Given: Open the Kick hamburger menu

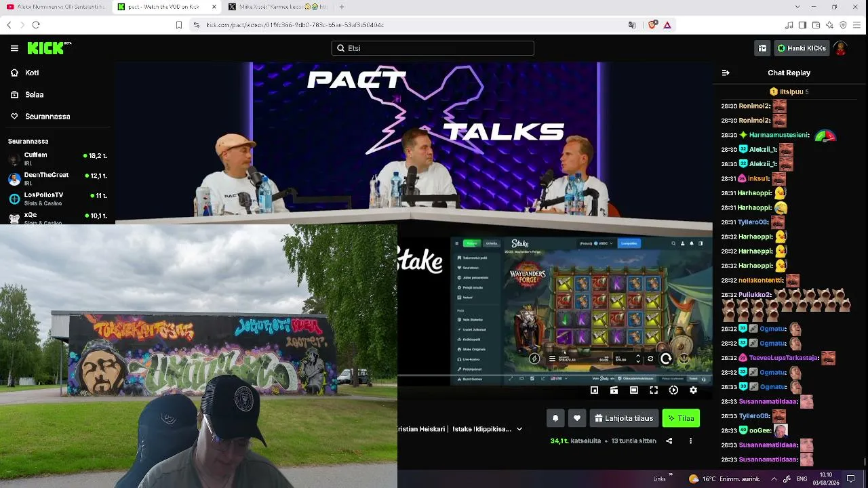Looking at the screenshot, I should 14,48.
